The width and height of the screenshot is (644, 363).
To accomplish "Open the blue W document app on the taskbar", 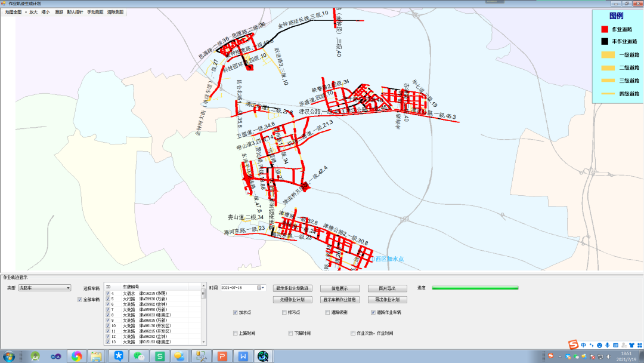I will 243,356.
